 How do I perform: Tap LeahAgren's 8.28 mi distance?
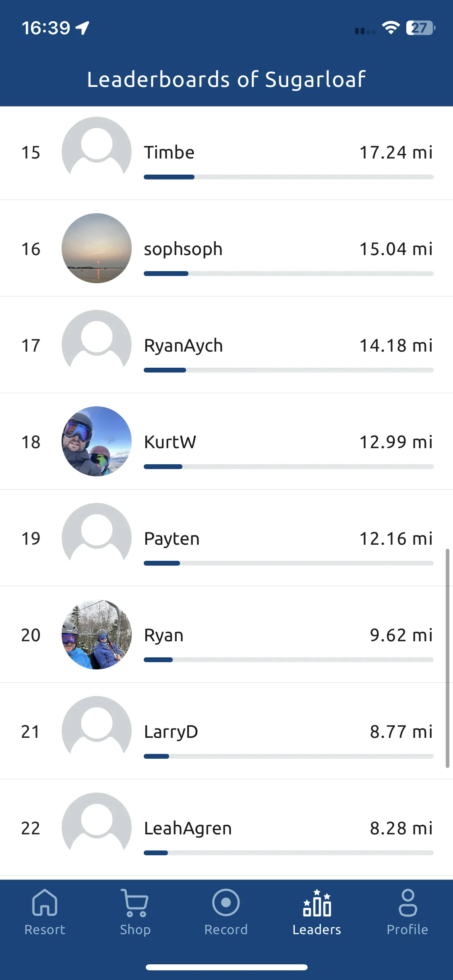[x=401, y=828]
